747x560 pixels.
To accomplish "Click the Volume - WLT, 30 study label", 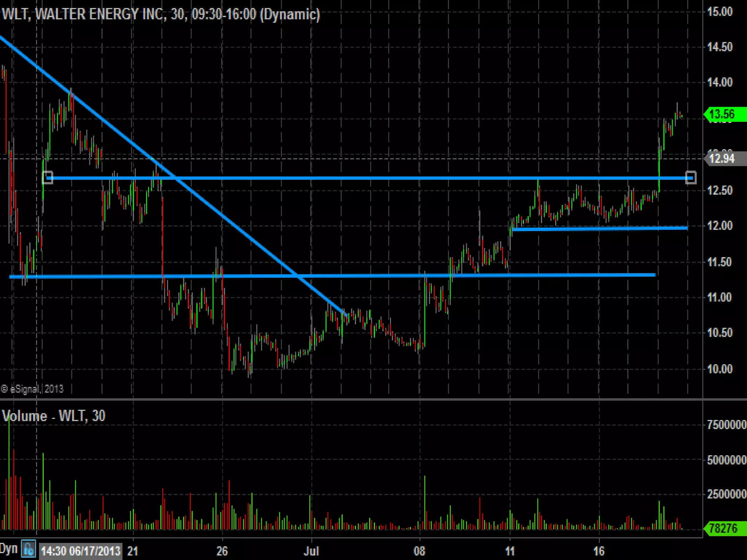I will pos(54,416).
